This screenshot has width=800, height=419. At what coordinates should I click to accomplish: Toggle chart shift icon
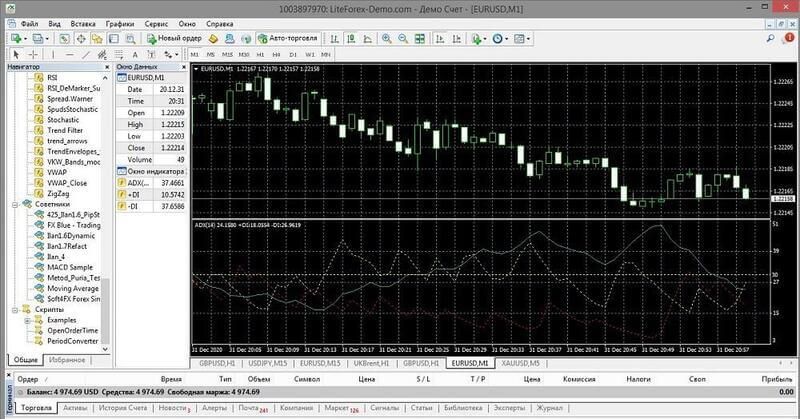pos(457,38)
